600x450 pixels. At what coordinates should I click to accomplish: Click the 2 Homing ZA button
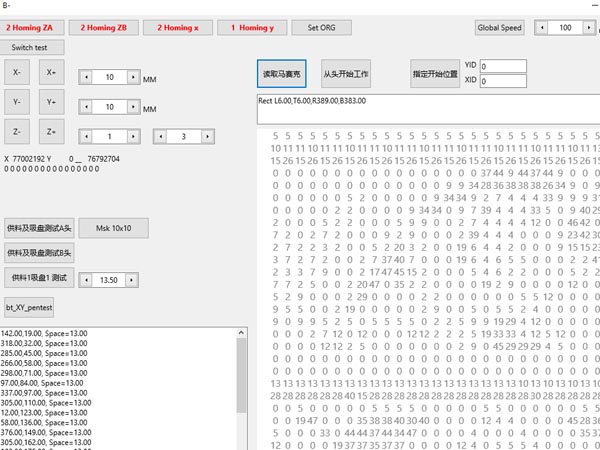[x=30, y=28]
